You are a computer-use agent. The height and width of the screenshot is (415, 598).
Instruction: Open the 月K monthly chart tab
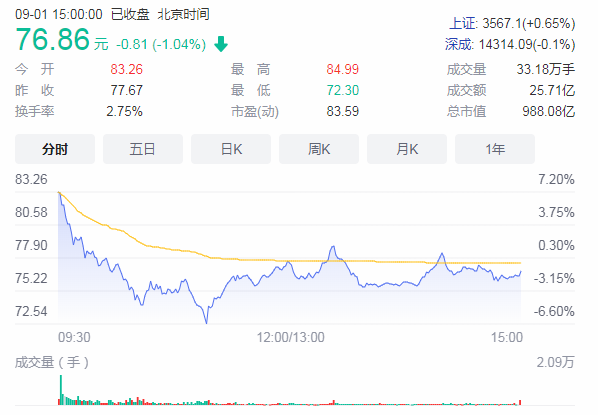407,149
